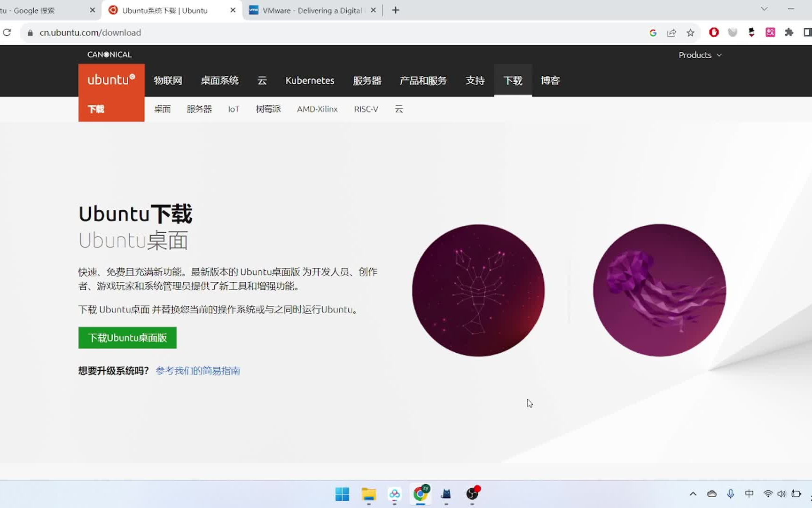Open the volume speaker tray icon

pos(781,494)
